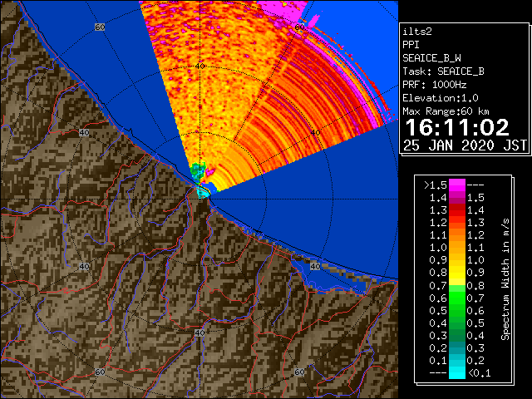
Task: Select the "Task: SEAICE_B" line
Action: click(x=443, y=71)
